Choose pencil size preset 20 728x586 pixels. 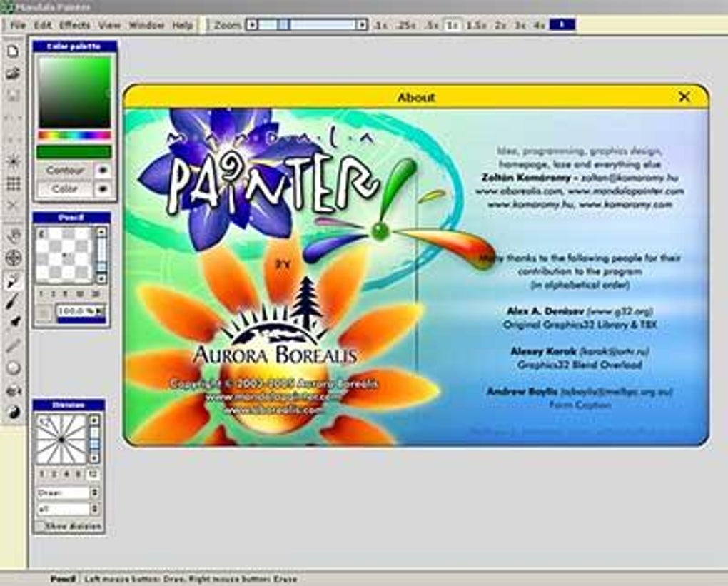click(x=96, y=294)
